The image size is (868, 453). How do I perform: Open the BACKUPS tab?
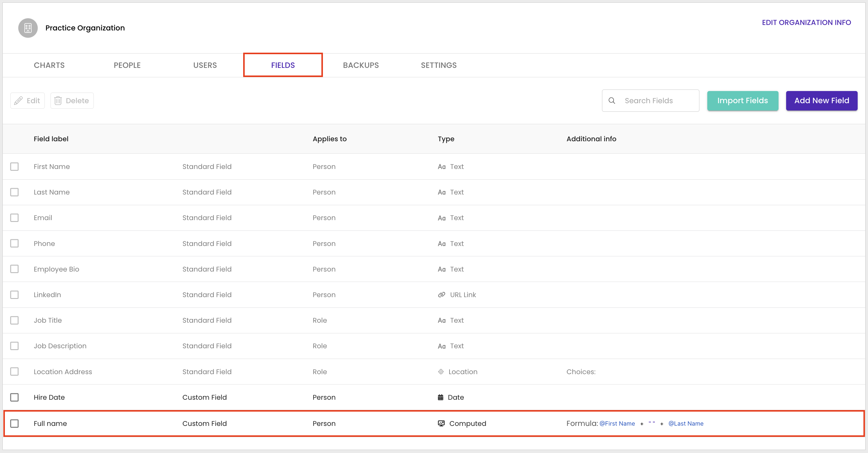[x=361, y=65]
